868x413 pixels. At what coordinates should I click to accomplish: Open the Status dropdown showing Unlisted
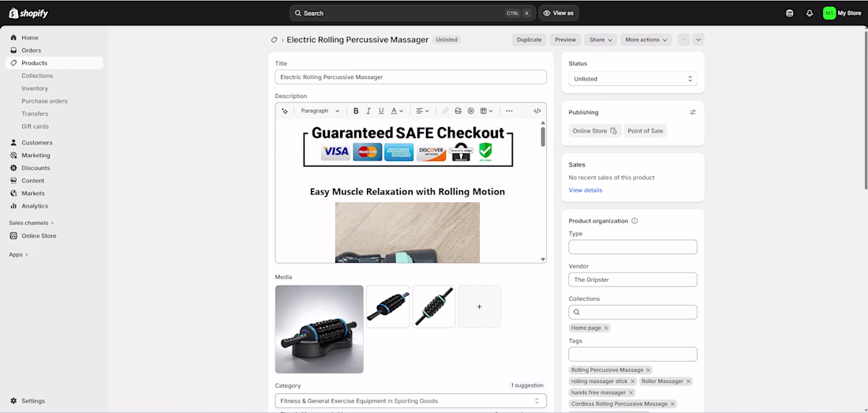633,79
